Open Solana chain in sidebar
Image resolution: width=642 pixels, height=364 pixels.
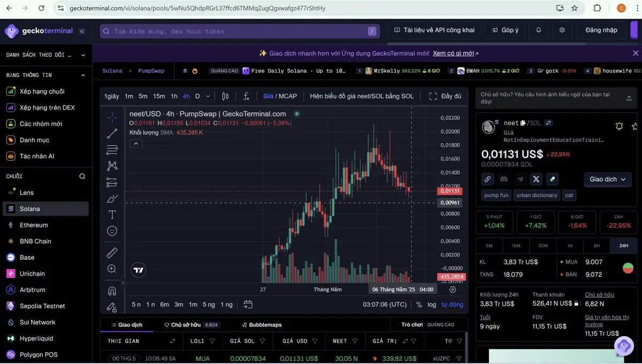(x=46, y=209)
